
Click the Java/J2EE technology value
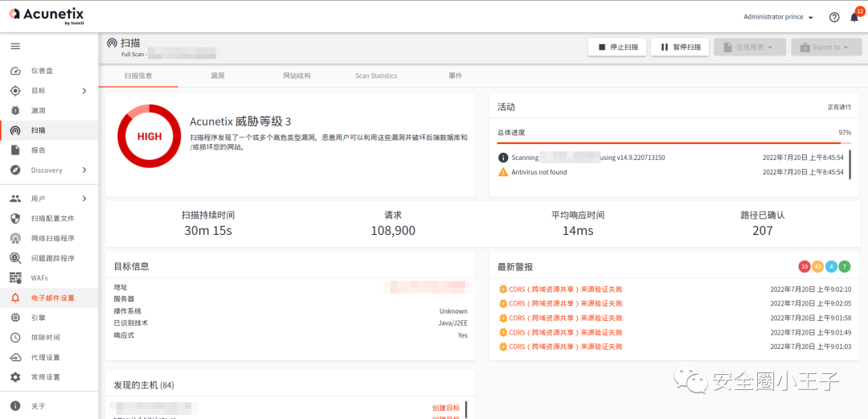pyautogui.click(x=452, y=323)
